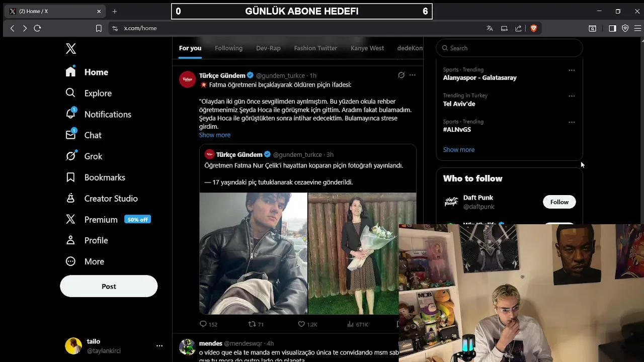The height and width of the screenshot is (362, 644).
Task: Open Profile from the sidebar
Action: click(86, 240)
